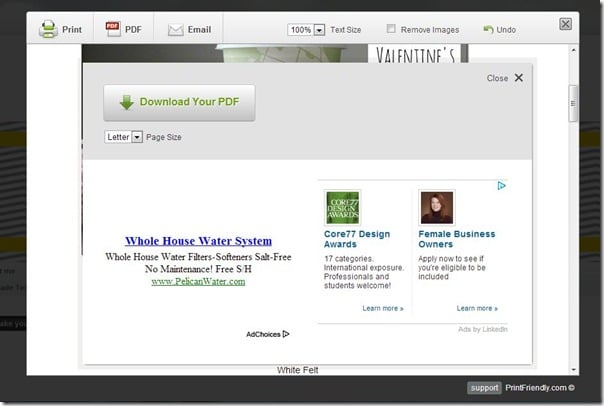The image size is (604, 406).
Task: Click the support button at the bottom
Action: click(484, 388)
